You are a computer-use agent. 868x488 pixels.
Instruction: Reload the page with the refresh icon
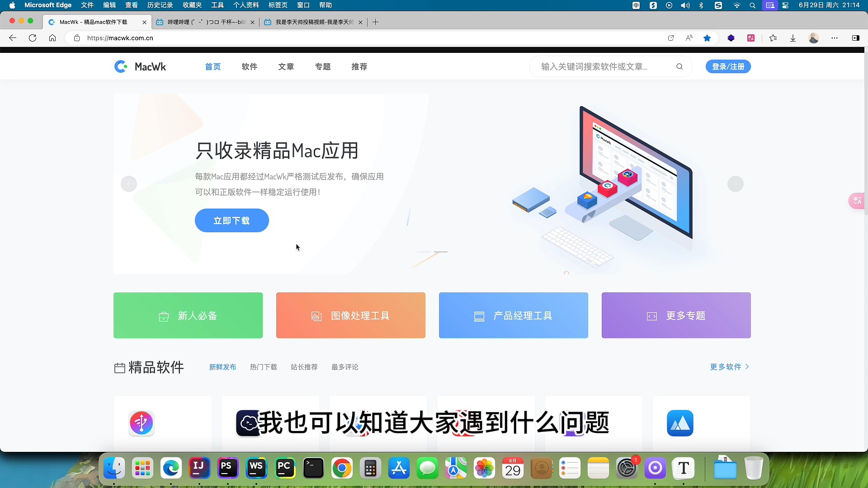33,38
